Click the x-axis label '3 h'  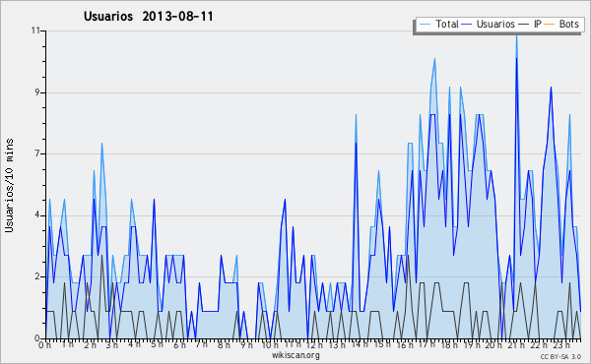pos(112,345)
